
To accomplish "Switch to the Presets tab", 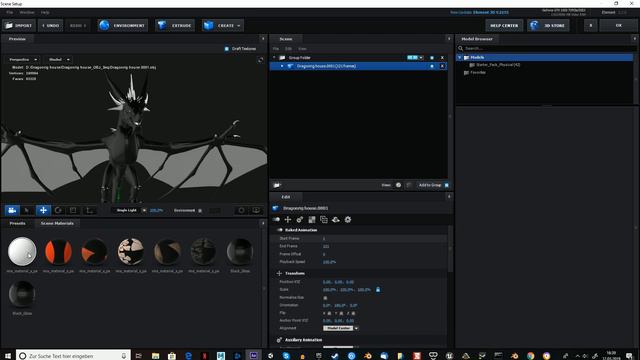I will (18, 223).
